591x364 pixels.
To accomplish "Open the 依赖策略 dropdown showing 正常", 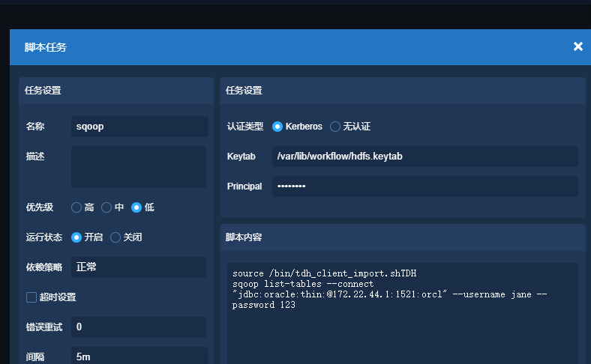I will point(139,267).
